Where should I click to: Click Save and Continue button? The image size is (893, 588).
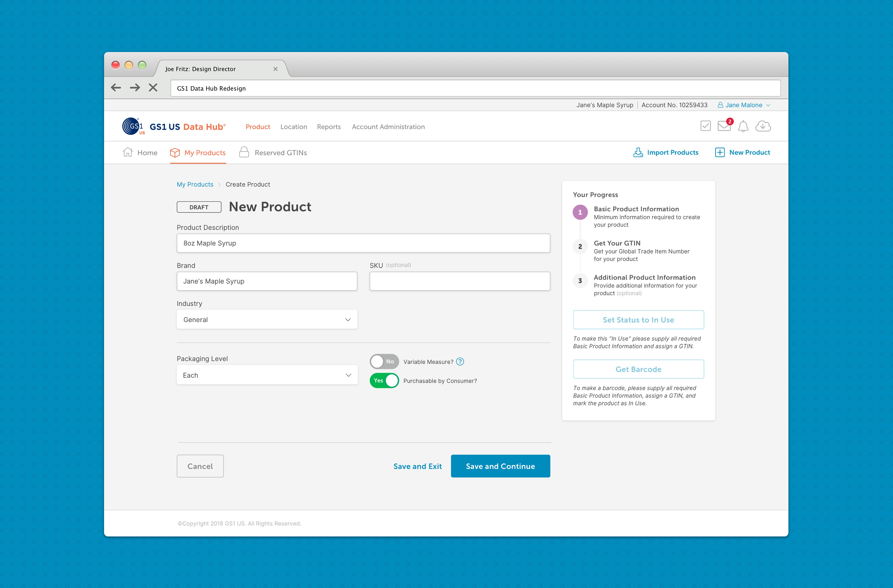pos(500,466)
